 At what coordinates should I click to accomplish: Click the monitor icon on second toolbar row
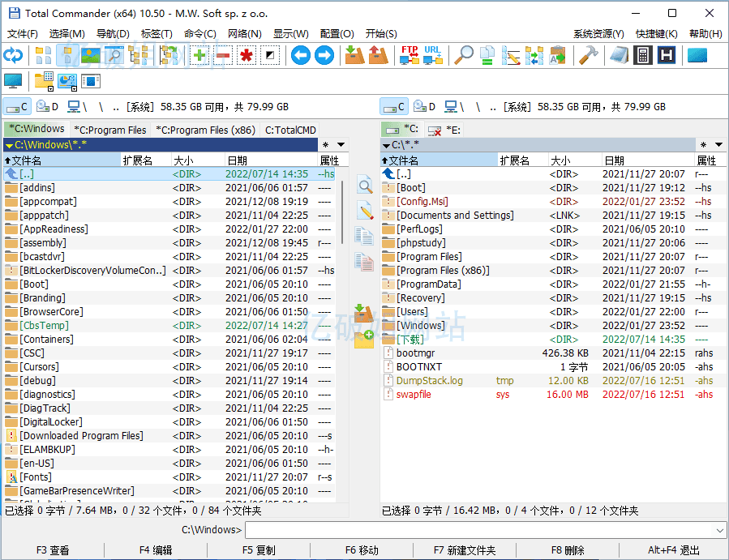click(13, 81)
